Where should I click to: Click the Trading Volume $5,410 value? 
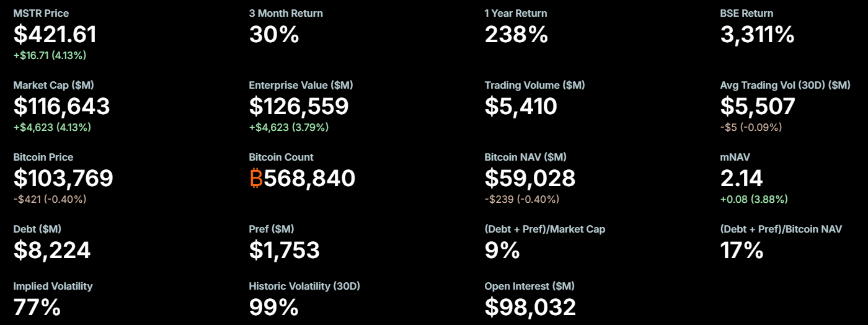pos(521,107)
